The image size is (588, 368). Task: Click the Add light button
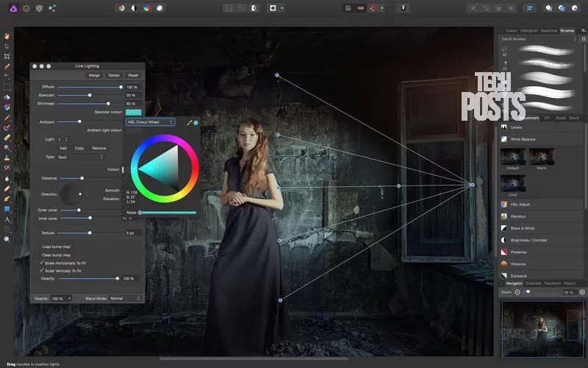coord(63,148)
